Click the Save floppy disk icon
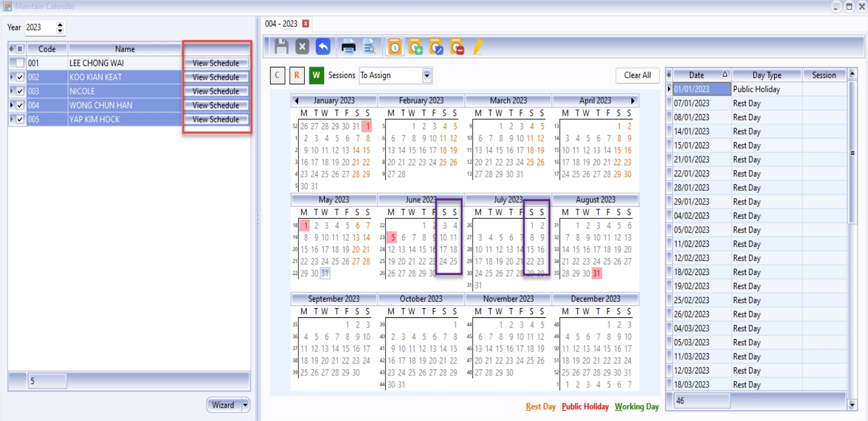The image size is (868, 421). 281,47
